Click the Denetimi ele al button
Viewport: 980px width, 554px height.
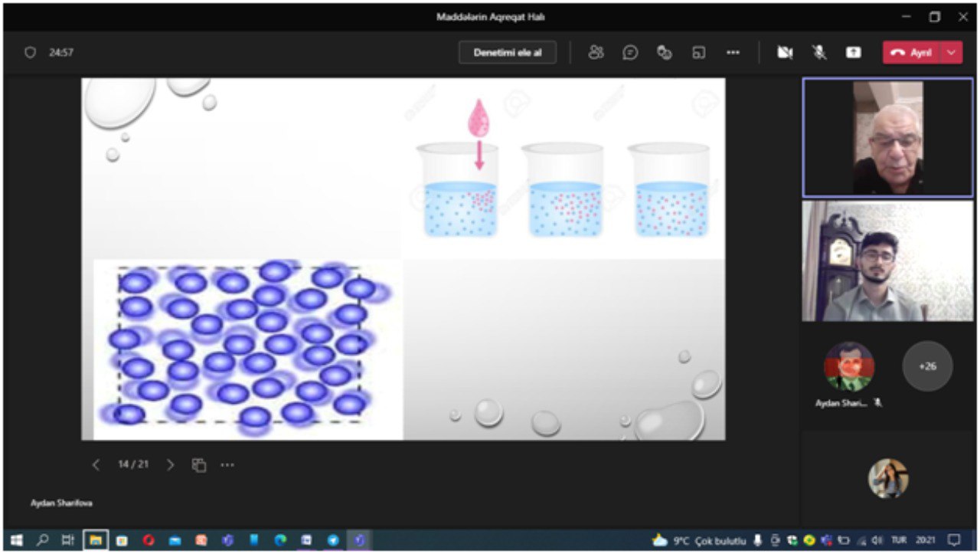(507, 52)
